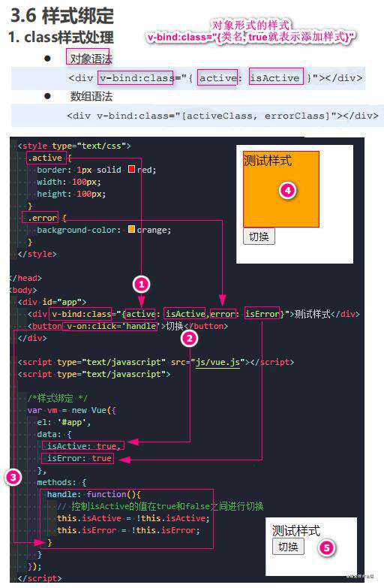Click marker 5 beside lower preview
The height and width of the screenshot is (588, 384).
pyautogui.click(x=326, y=548)
